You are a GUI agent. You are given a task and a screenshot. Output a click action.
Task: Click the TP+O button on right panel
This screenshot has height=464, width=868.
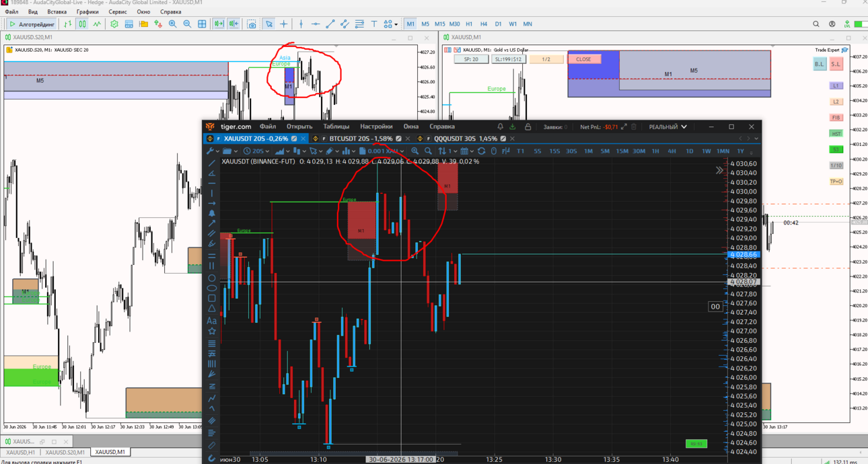[x=836, y=182]
